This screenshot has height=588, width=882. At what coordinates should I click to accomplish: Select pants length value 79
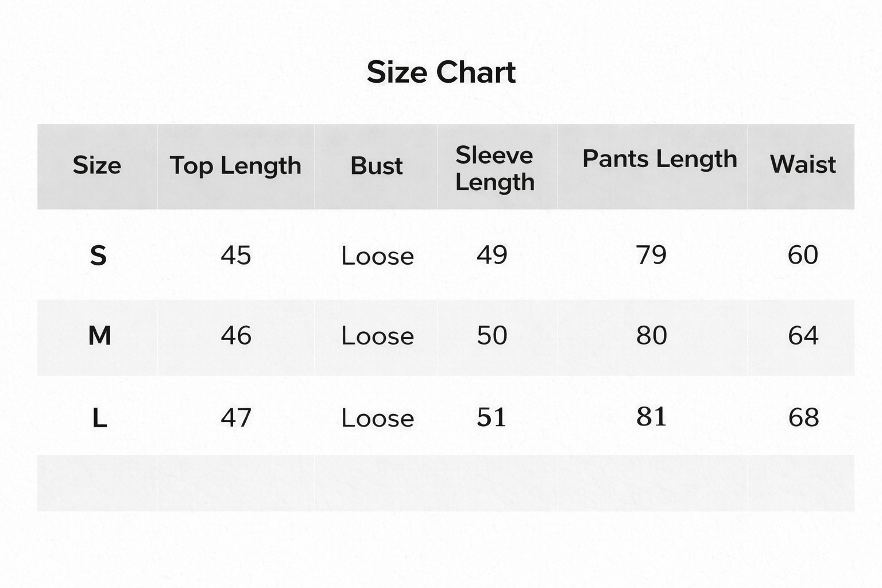point(651,254)
